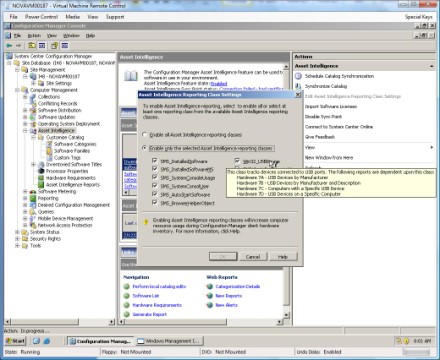Toggle the SMS_InstalledSoftwareMS checkbox
Image resolution: width=440 pixels, height=360 pixels.
tap(154, 169)
